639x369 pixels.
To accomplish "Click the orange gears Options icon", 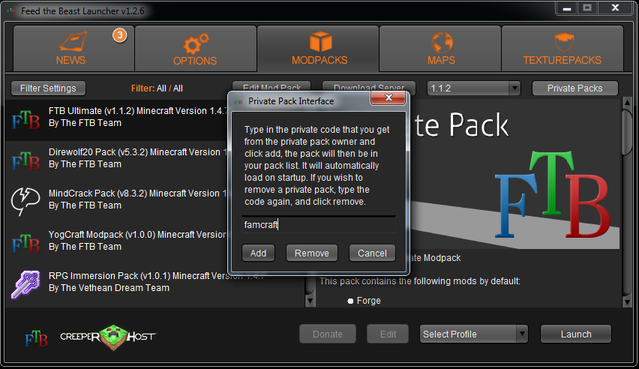I will click(196, 43).
